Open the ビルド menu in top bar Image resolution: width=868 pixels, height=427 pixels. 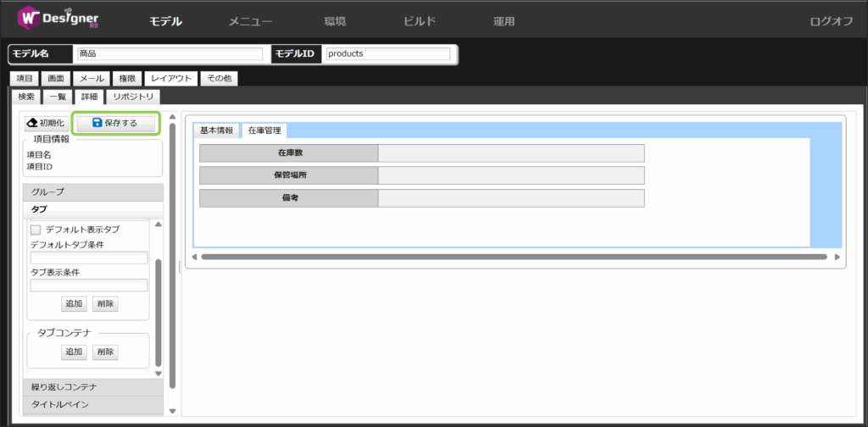pyautogui.click(x=420, y=21)
